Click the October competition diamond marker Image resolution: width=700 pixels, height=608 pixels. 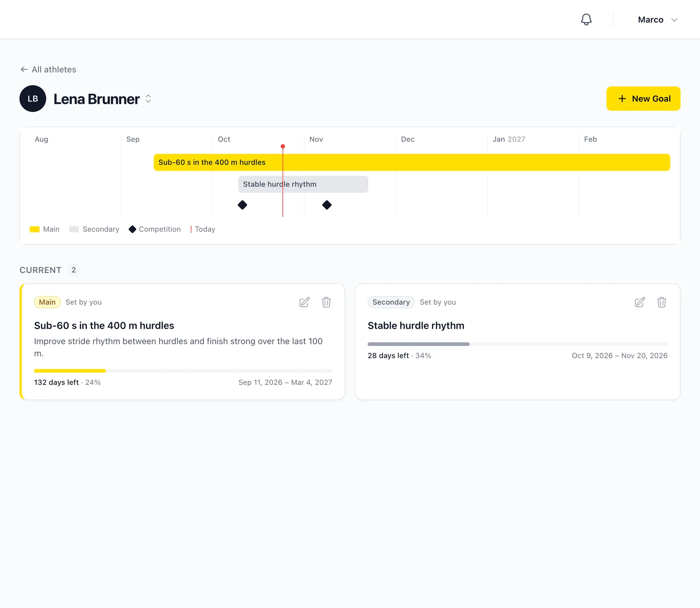tap(242, 205)
